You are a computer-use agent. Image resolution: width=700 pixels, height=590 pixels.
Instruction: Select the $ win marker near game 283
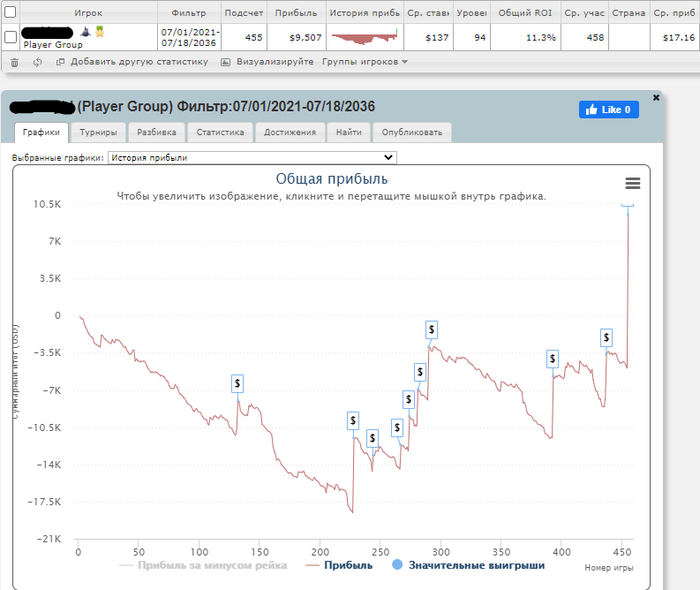(x=420, y=372)
